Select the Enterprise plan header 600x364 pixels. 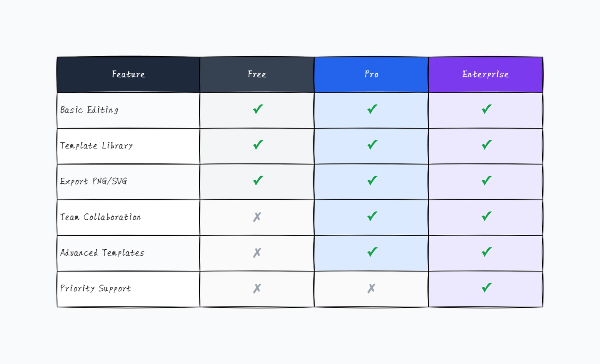[x=485, y=75]
